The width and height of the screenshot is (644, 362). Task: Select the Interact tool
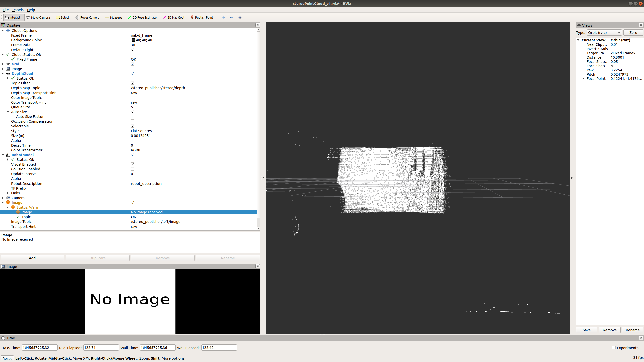(x=13, y=17)
